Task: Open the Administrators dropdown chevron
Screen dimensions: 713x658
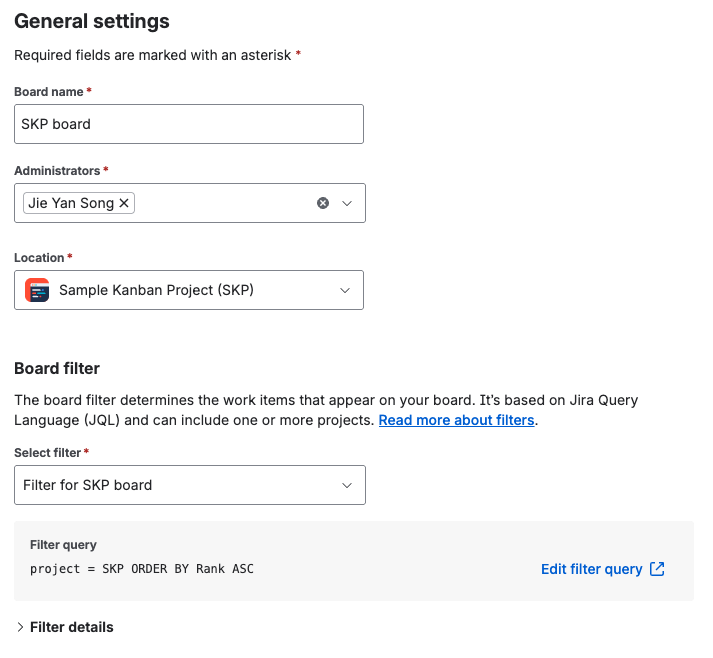Action: point(347,203)
